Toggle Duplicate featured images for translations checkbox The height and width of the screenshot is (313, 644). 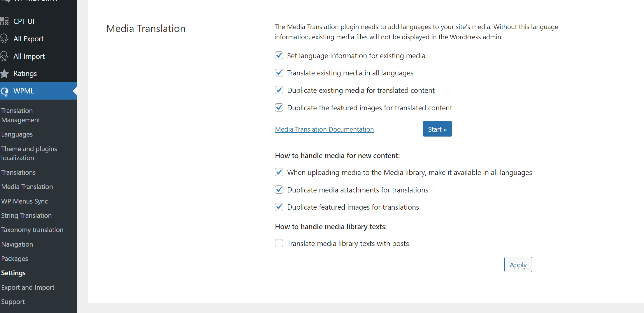point(279,207)
